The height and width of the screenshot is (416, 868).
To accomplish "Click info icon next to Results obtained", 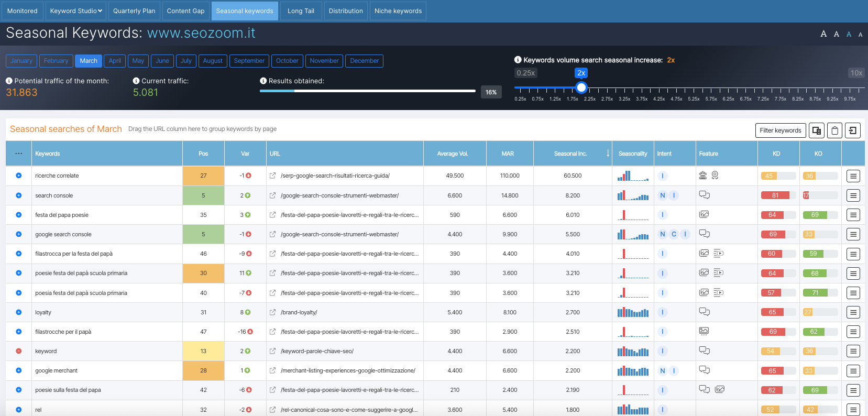I will point(263,81).
